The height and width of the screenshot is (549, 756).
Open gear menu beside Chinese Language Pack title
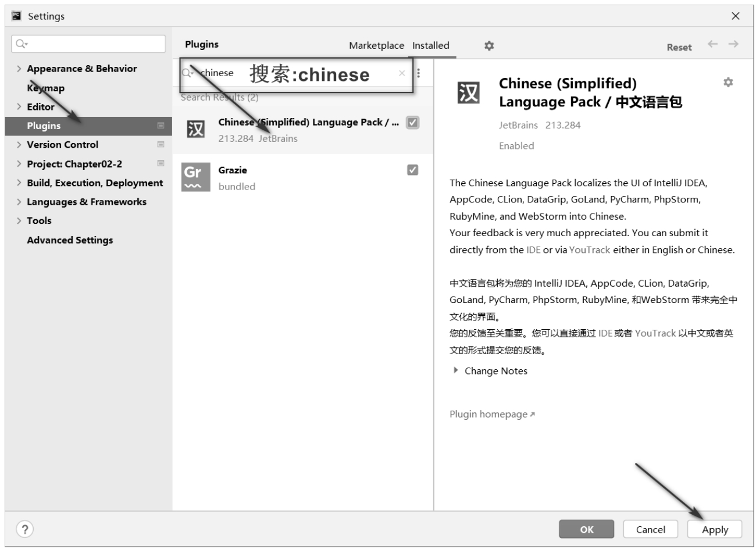click(x=728, y=83)
